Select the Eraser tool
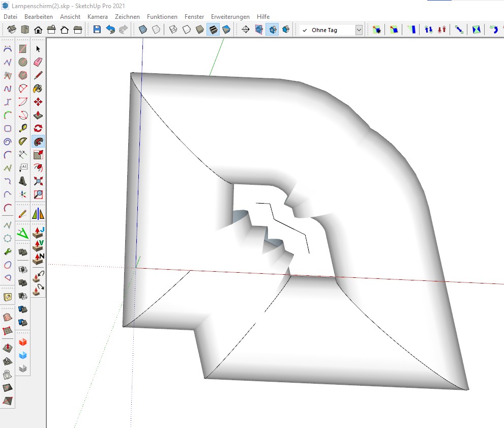Image resolution: width=504 pixels, height=428 pixels. 38,62
